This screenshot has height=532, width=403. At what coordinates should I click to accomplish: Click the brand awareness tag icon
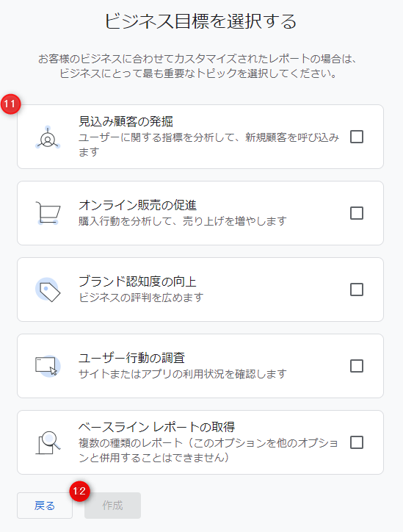click(x=48, y=290)
